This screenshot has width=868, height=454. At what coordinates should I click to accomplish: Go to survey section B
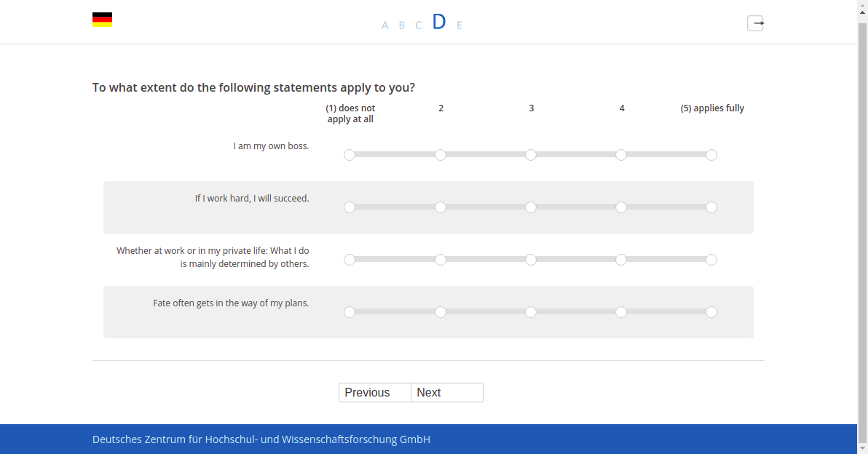click(402, 25)
